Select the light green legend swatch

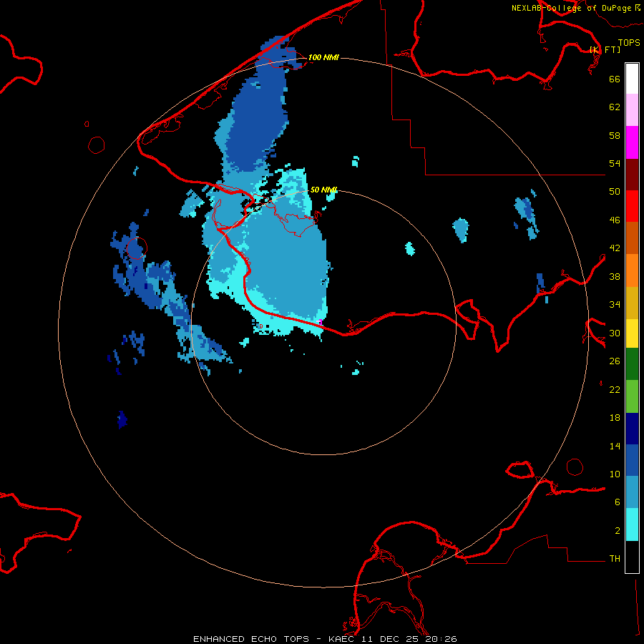[x=632, y=396]
